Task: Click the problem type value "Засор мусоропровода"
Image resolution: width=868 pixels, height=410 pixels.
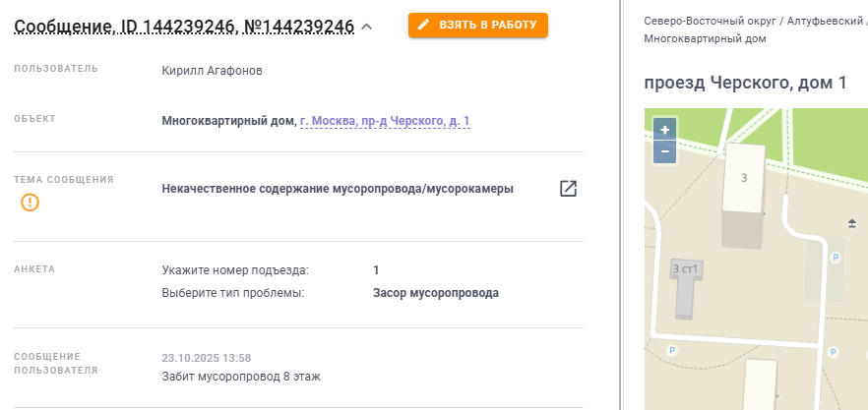Action: pyautogui.click(x=436, y=293)
